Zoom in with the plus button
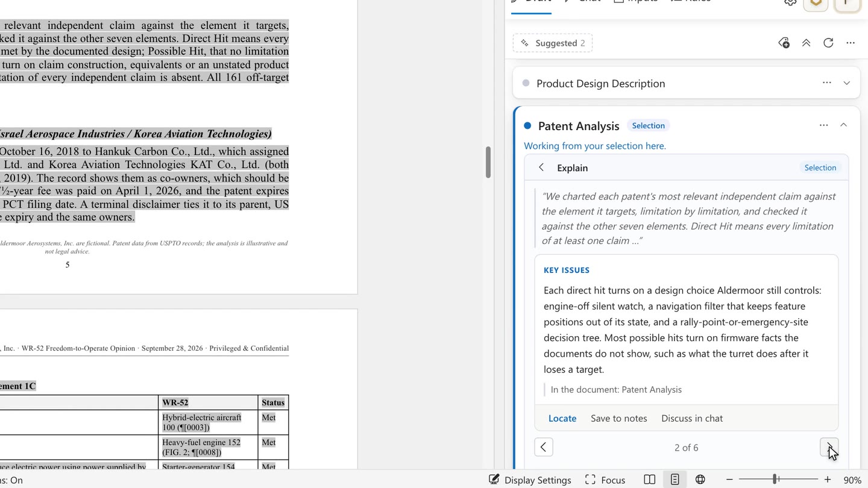This screenshot has height=488, width=868. click(828, 480)
